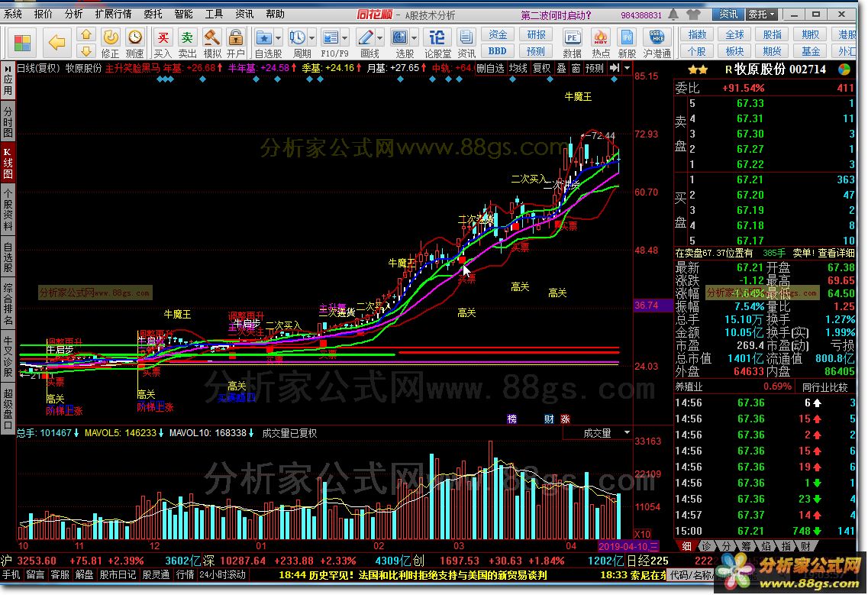The width and height of the screenshot is (868, 595).
Task: Click 删自选 to remove from watchlist
Action: (490, 68)
